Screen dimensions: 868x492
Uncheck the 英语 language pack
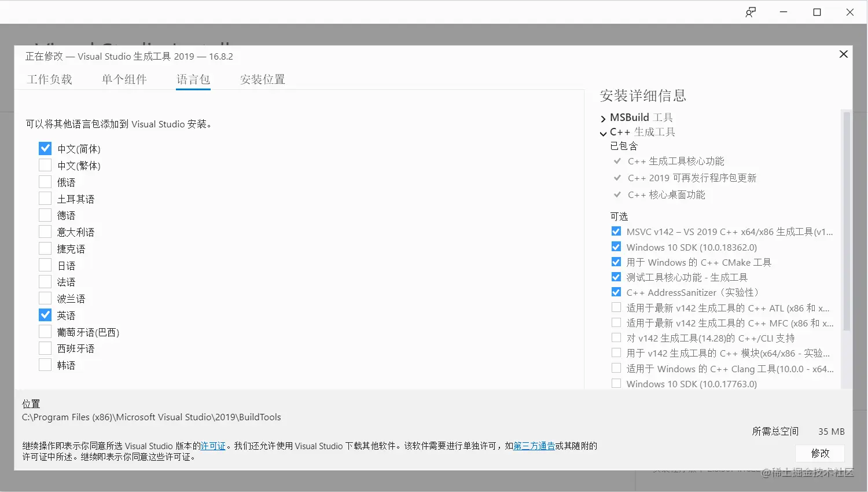[45, 315]
